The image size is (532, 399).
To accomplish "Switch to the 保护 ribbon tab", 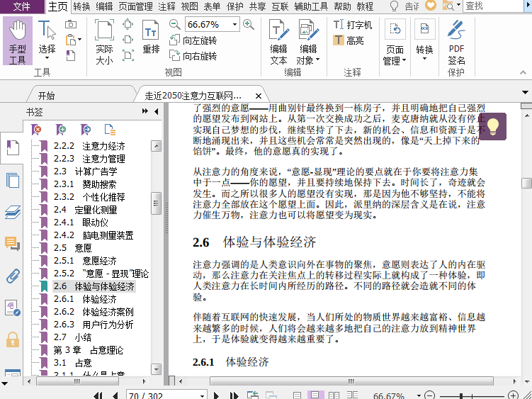I will coord(234,6).
